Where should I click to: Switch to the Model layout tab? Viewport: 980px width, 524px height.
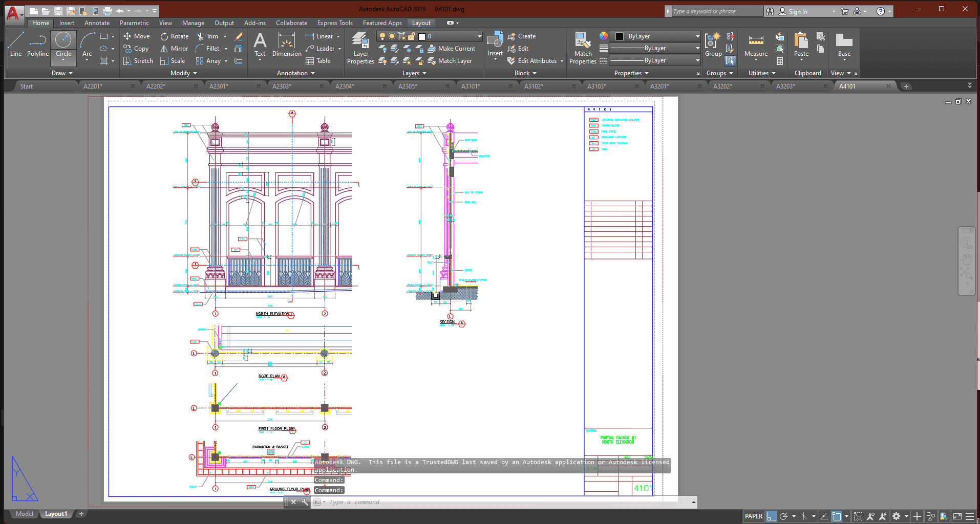pos(24,514)
